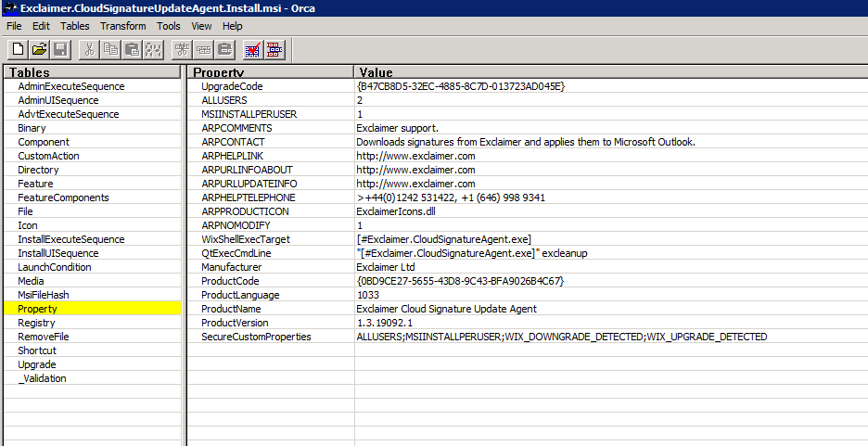
Task: Click the Paste clipboard toolbar icon
Action: pos(133,49)
